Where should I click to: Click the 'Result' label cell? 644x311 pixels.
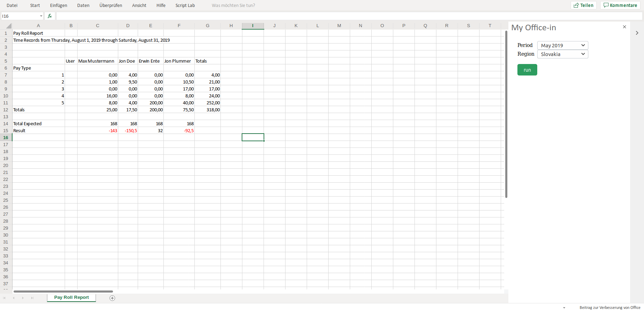[39, 130]
